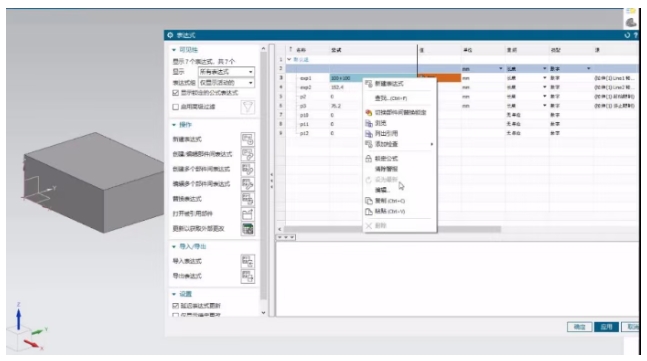Image resolution: width=647 pixels, height=361 pixels.
Task: Collapse the default group row in table
Action: pyautogui.click(x=289, y=60)
